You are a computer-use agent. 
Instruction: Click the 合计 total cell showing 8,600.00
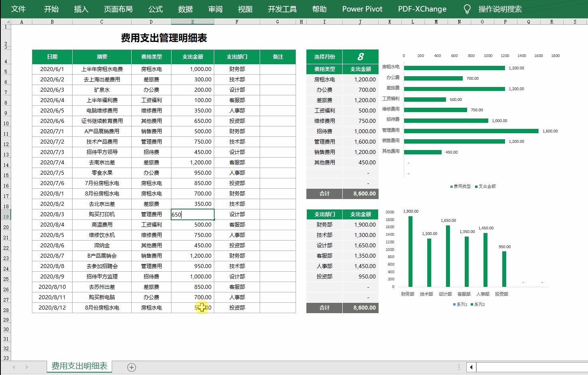[x=361, y=193]
